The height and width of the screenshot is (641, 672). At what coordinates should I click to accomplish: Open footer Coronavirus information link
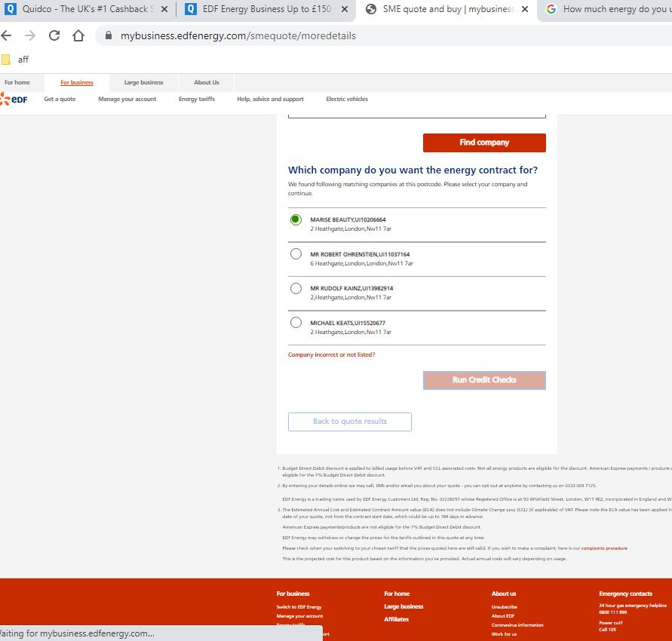[x=517, y=625]
